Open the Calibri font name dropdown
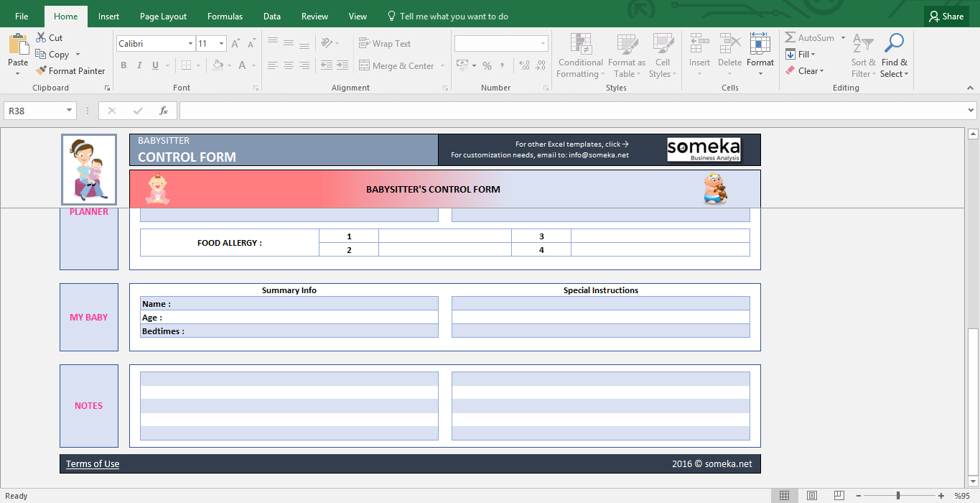 (x=190, y=44)
